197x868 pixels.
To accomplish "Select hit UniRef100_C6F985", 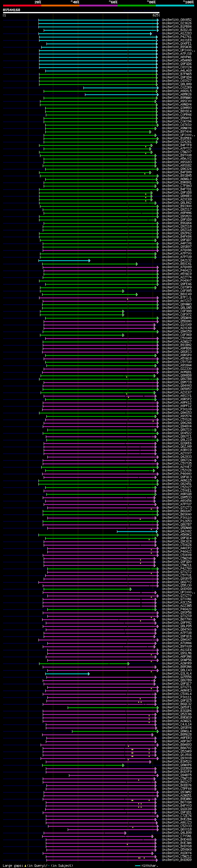I will (x=177, y=291).
